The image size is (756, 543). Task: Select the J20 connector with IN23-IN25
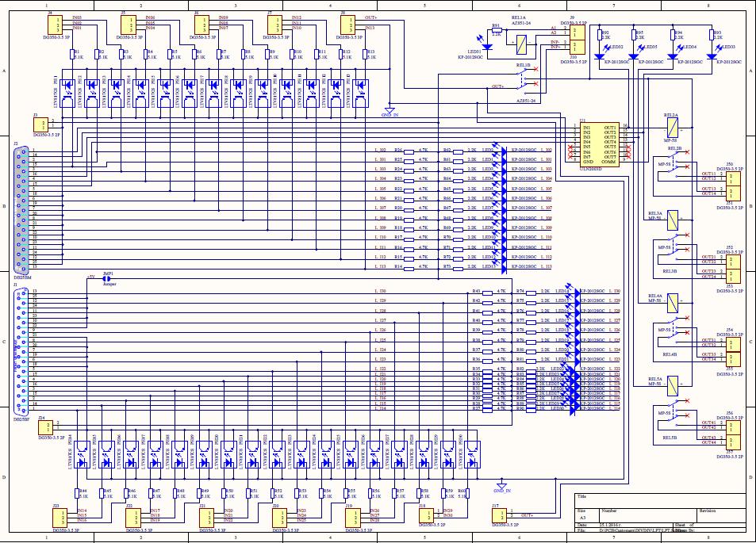[280, 518]
